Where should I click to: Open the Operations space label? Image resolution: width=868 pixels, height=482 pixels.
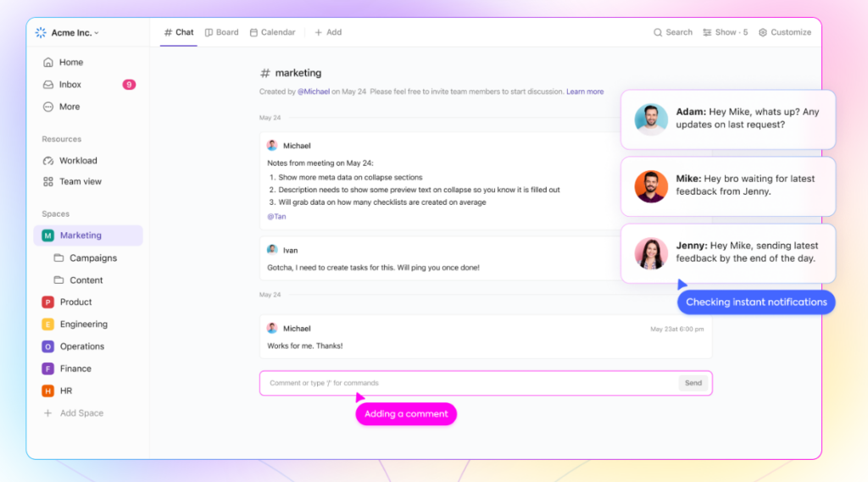82,346
